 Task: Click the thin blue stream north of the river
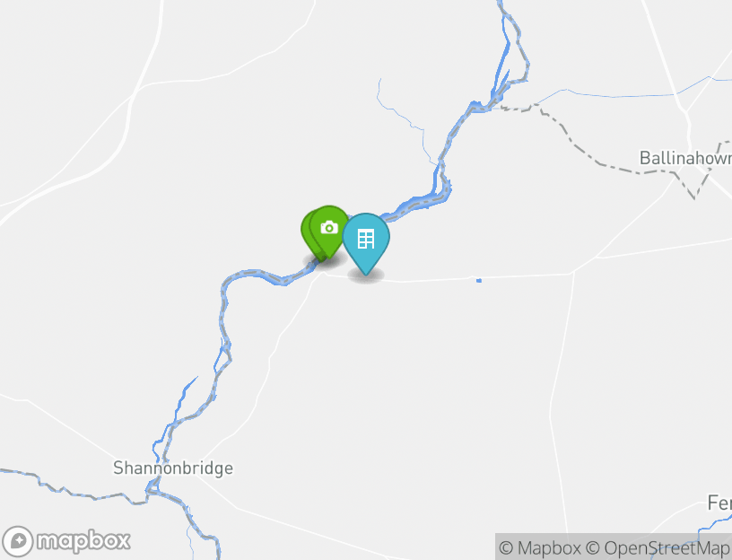coord(406,120)
